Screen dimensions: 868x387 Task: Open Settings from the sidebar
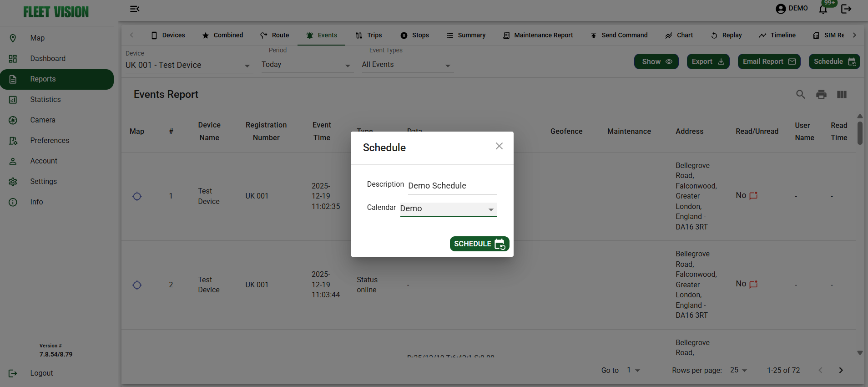point(57,181)
